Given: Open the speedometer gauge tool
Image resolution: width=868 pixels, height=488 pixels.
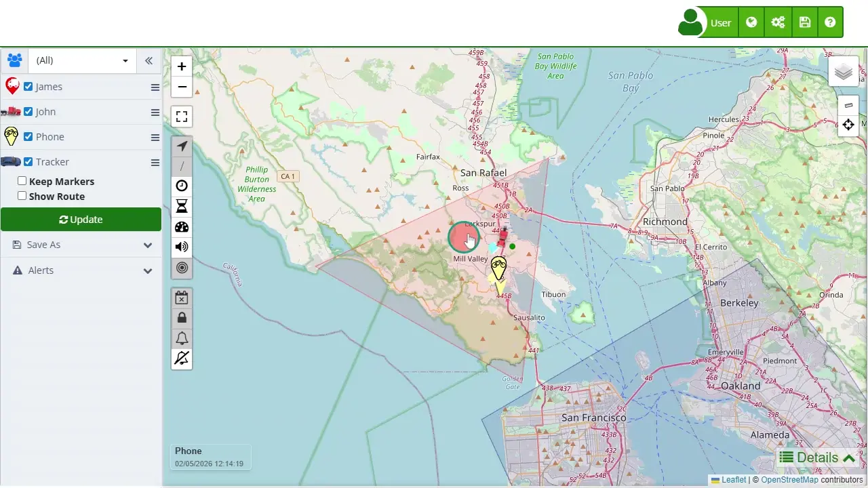Looking at the screenshot, I should click(x=182, y=227).
